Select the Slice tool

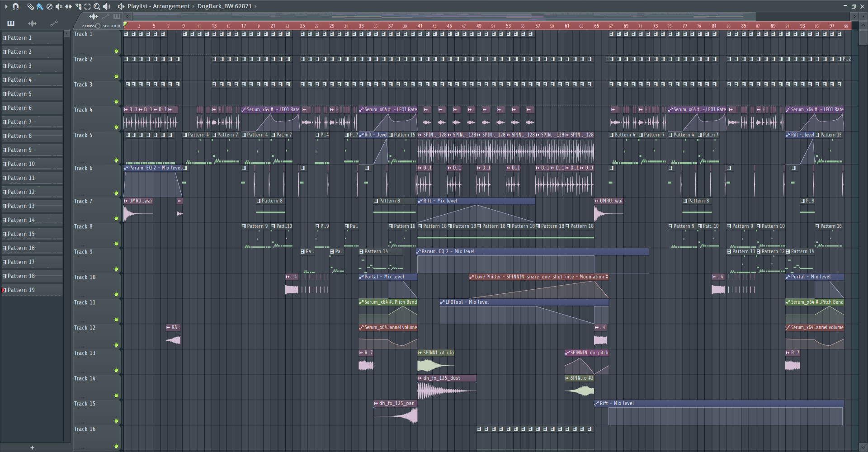coord(78,6)
